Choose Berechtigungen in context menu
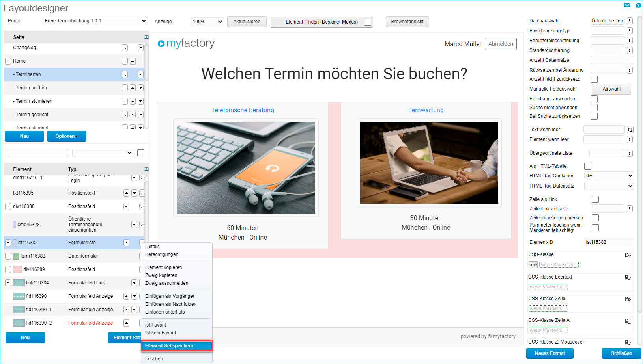 click(162, 254)
